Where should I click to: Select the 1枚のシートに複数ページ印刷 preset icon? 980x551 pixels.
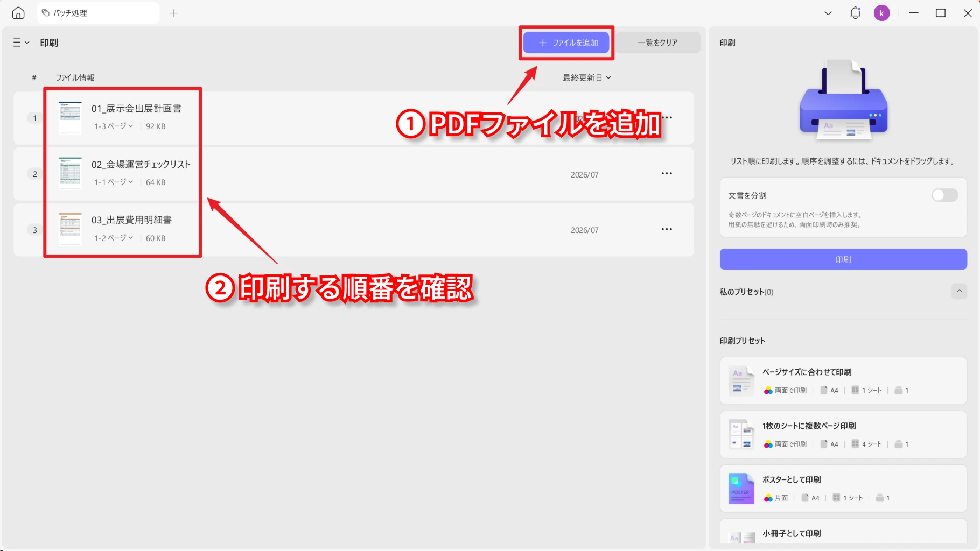coord(741,434)
